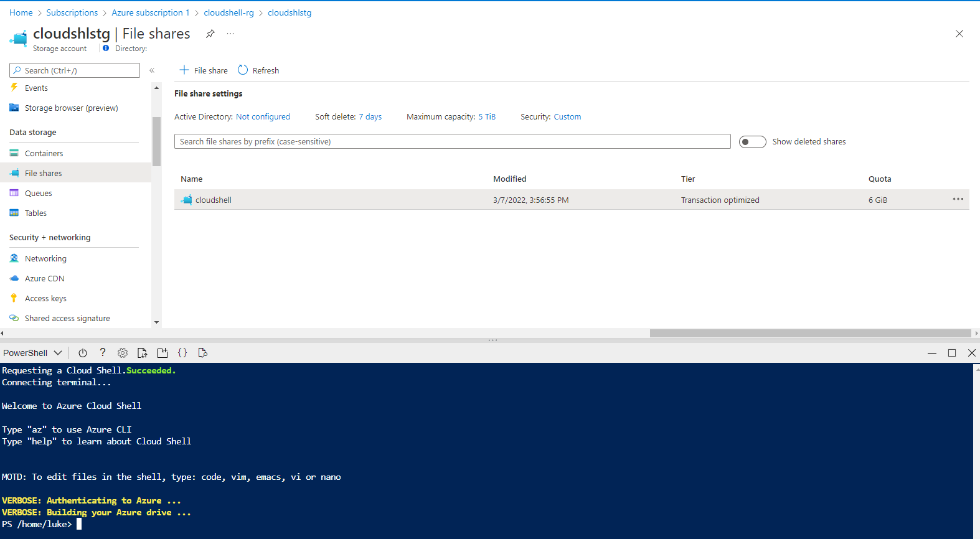Open Access keys page
Viewport: 980px width, 539px height.
pyautogui.click(x=45, y=298)
